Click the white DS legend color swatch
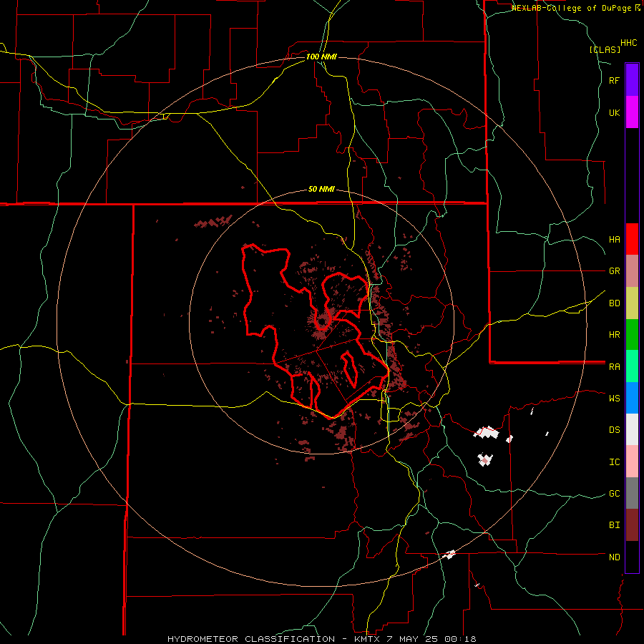Image resolution: width=644 pixels, height=644 pixels. [x=632, y=429]
